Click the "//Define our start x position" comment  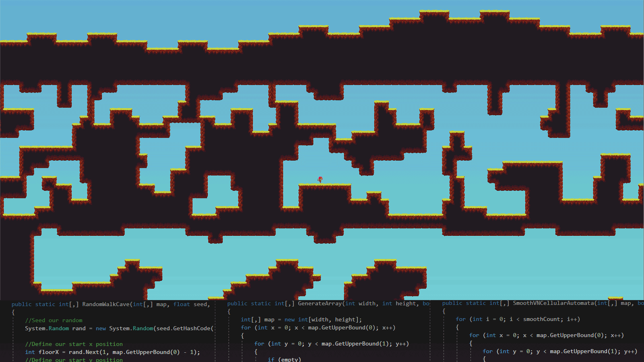point(74,344)
